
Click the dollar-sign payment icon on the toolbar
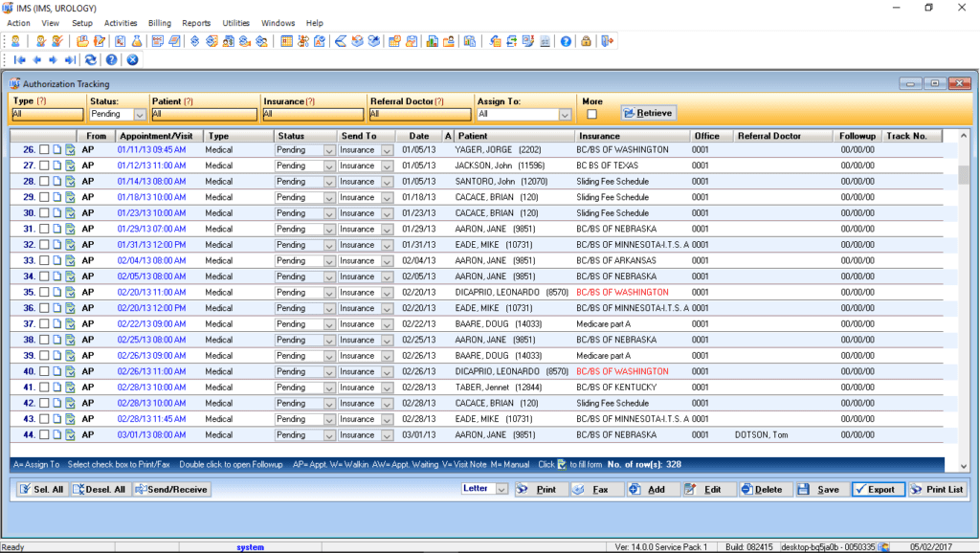click(193, 41)
